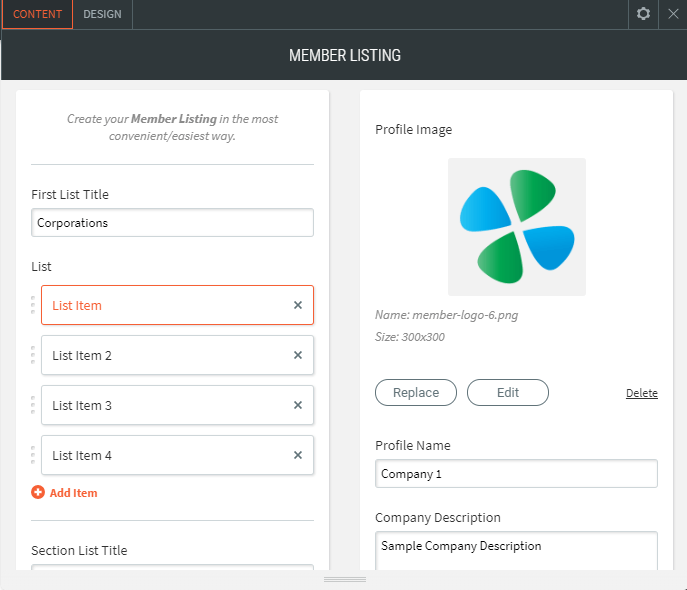
Task: Click drag handle next to List Item 4
Action: click(x=33, y=455)
